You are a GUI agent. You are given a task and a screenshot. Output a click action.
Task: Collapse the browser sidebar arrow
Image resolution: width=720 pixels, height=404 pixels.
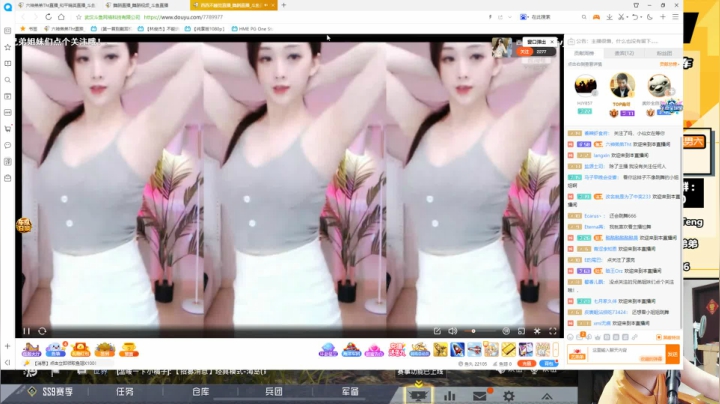coord(7,363)
